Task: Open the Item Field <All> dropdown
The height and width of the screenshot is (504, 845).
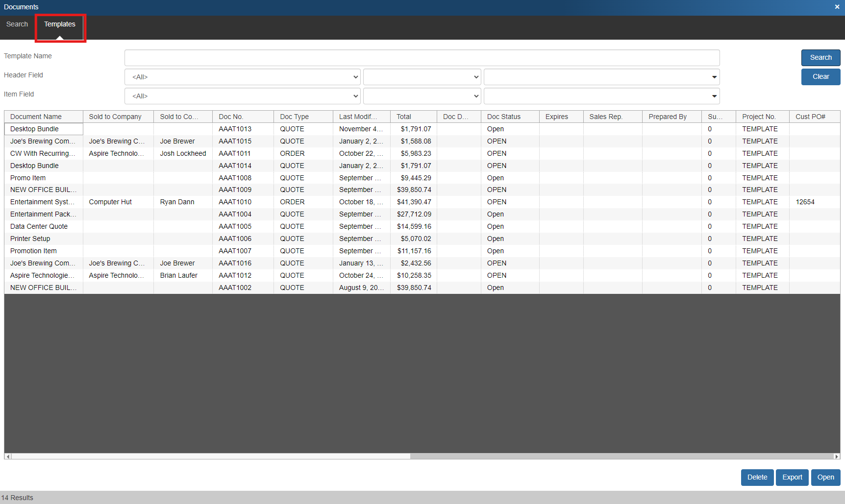Action: (242, 96)
